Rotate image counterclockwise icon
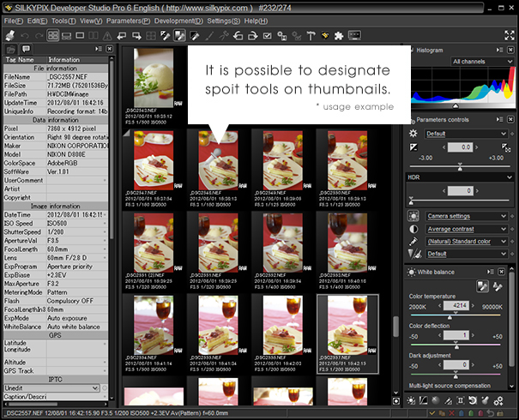Image resolution: width=519 pixels, height=420 pixels. 238,35
